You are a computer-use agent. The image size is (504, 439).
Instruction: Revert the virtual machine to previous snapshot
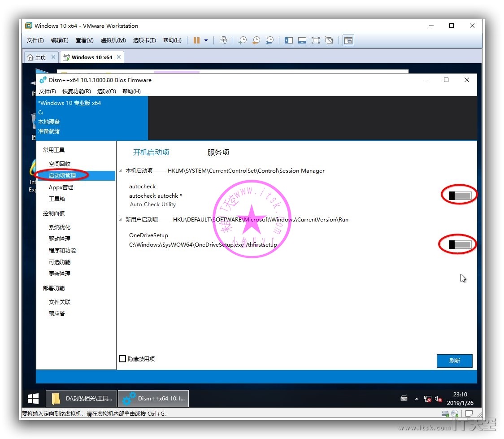[256, 40]
